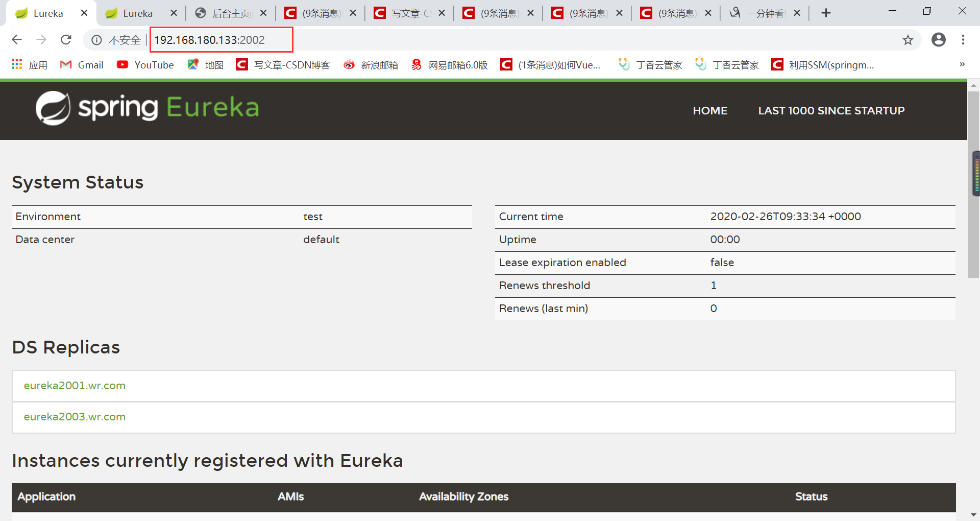This screenshot has width=980, height=521.
Task: Click the Availability Zones column header
Action: (x=463, y=496)
